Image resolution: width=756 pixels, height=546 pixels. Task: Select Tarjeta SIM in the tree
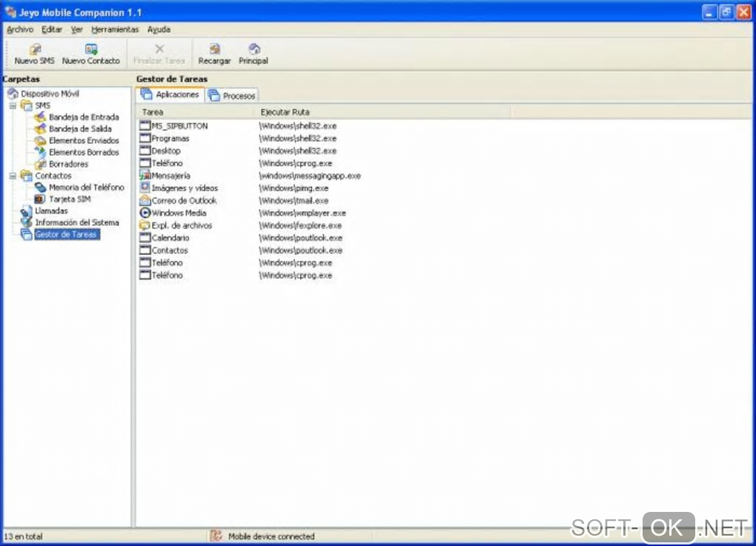[x=70, y=199]
